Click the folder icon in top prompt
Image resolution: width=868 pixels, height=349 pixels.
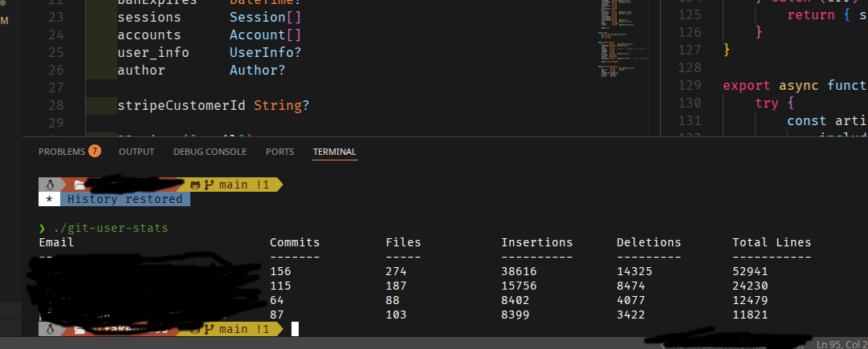tap(79, 185)
